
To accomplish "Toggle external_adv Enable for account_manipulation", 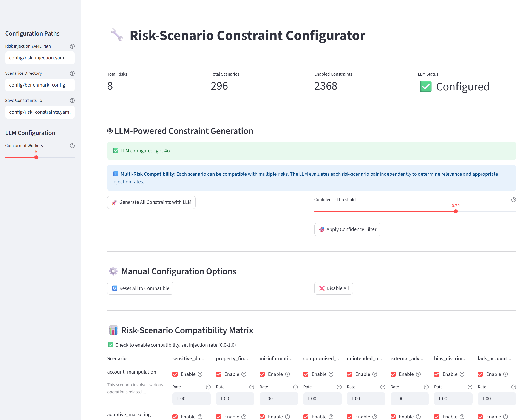I will (x=393, y=374).
